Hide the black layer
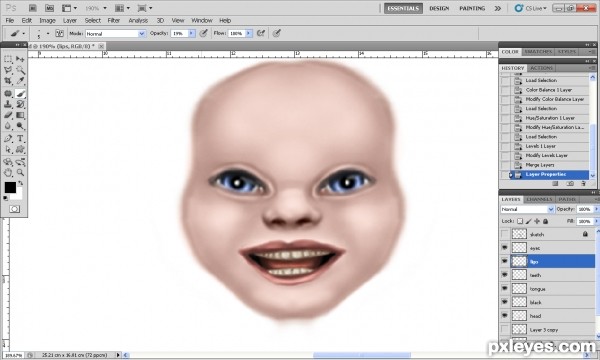 tap(505, 302)
